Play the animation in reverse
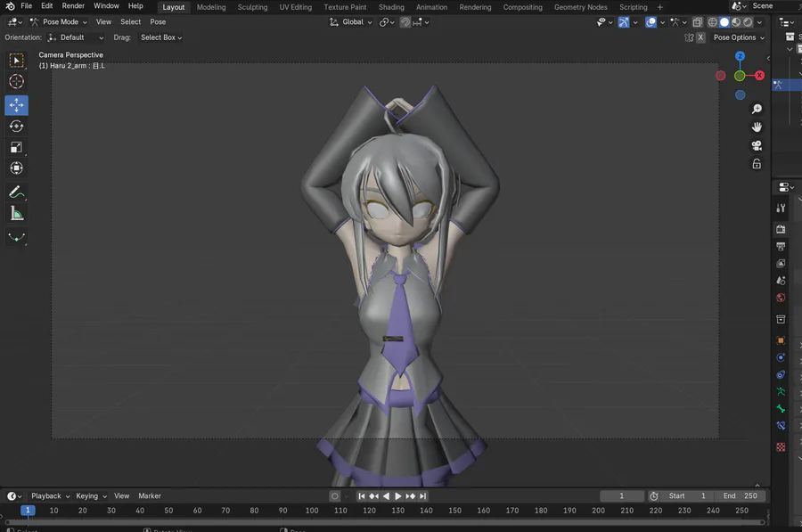The height and width of the screenshot is (532, 802). pos(386,496)
